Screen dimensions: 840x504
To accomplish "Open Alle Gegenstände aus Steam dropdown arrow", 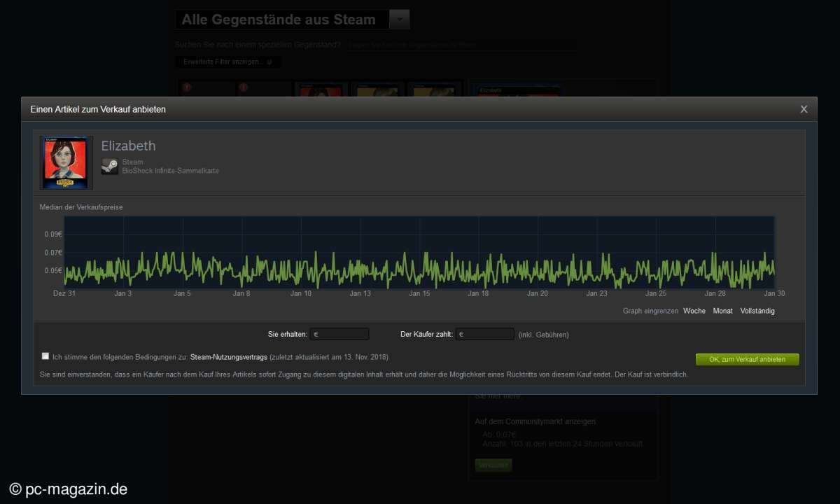I will tap(399, 20).
